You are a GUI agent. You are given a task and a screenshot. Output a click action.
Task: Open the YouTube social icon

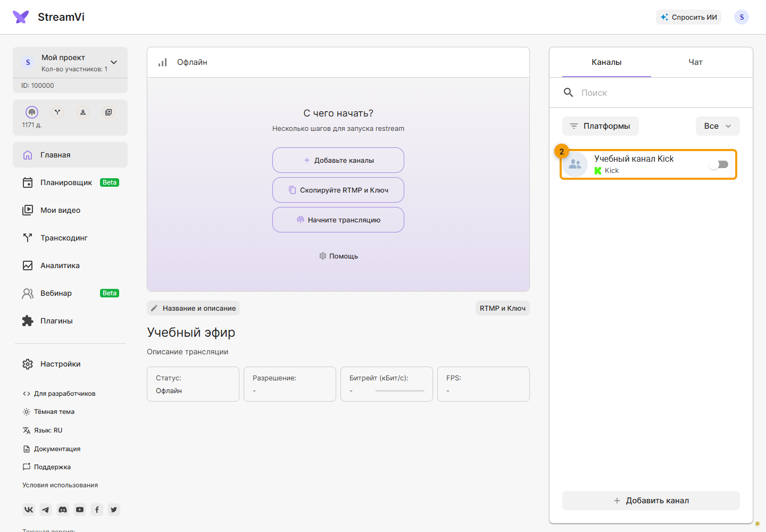click(x=80, y=510)
